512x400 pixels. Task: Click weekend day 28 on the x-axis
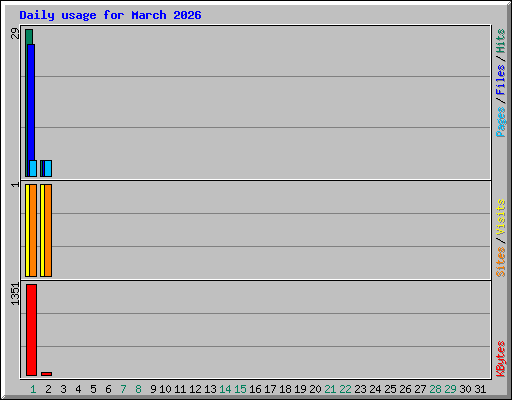click(435, 389)
